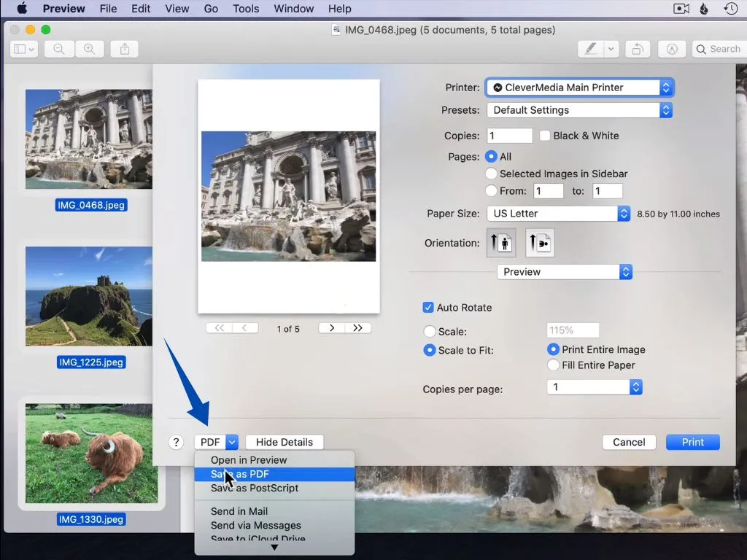
Task: Click the Print button
Action: 692,442
